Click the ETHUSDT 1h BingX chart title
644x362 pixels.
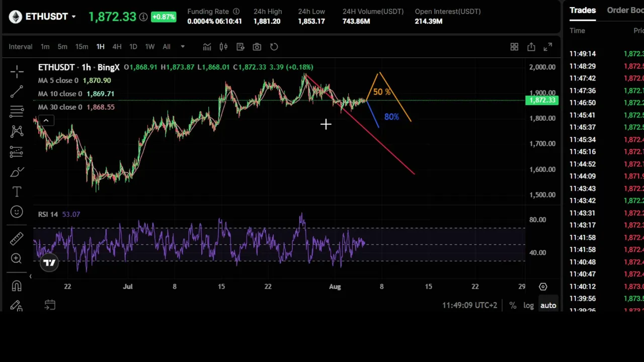pyautogui.click(x=78, y=67)
